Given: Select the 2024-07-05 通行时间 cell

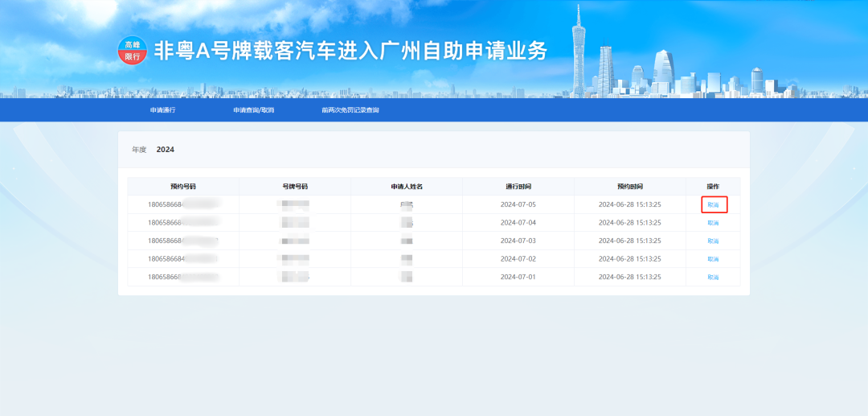Looking at the screenshot, I should tap(518, 204).
